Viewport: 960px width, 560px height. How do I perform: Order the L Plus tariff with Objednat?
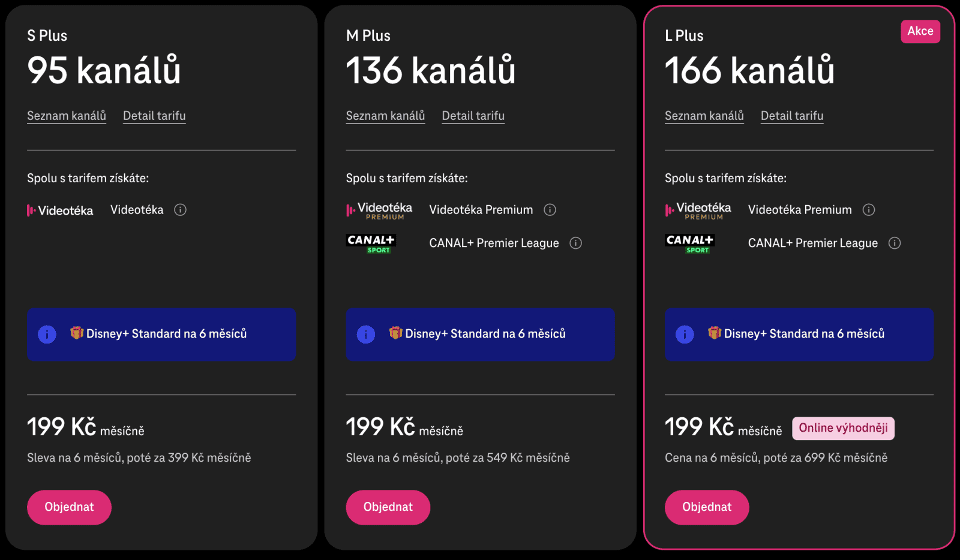point(707,507)
